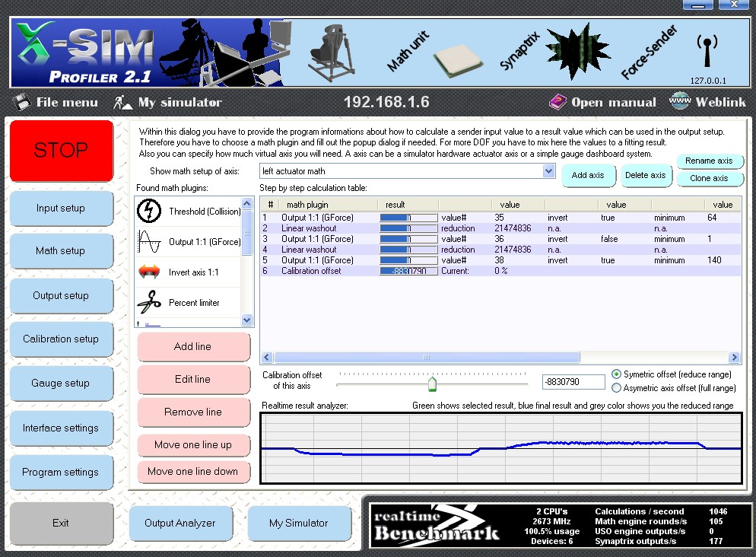Click the 127.0.0.1 address under antenna
This screenshot has width=756, height=557.
[708, 81]
